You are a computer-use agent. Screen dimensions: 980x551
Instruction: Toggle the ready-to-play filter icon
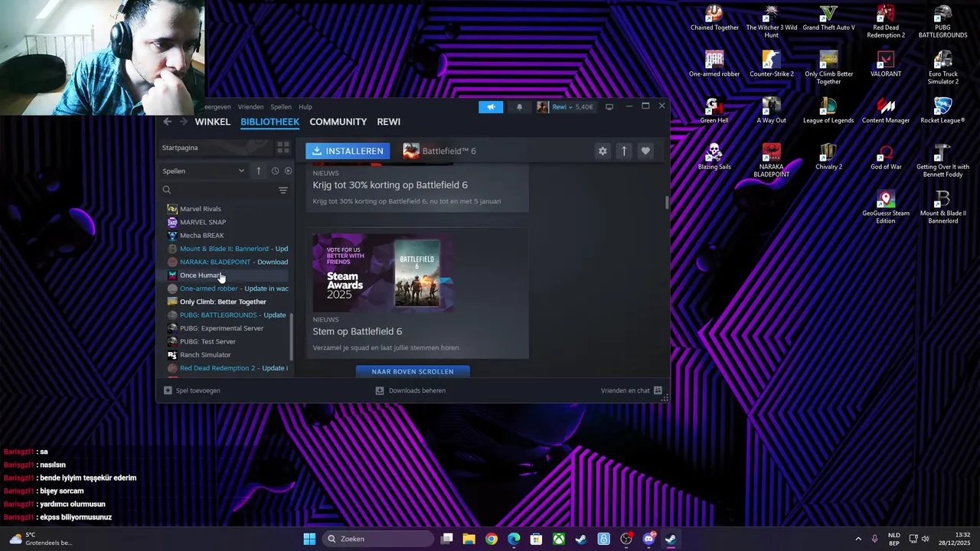pos(288,171)
